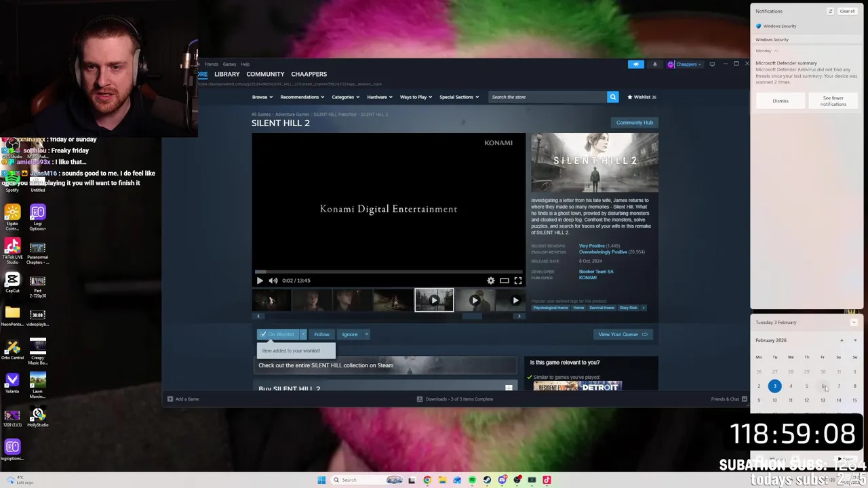Image resolution: width=868 pixels, height=488 pixels.
Task: Open the CHAAPPERS profile tab
Action: (309, 74)
